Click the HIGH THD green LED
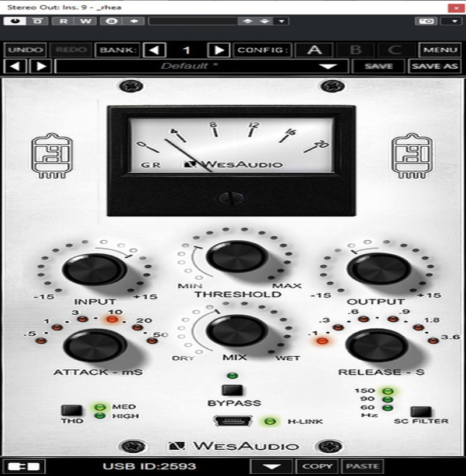 [100, 416]
